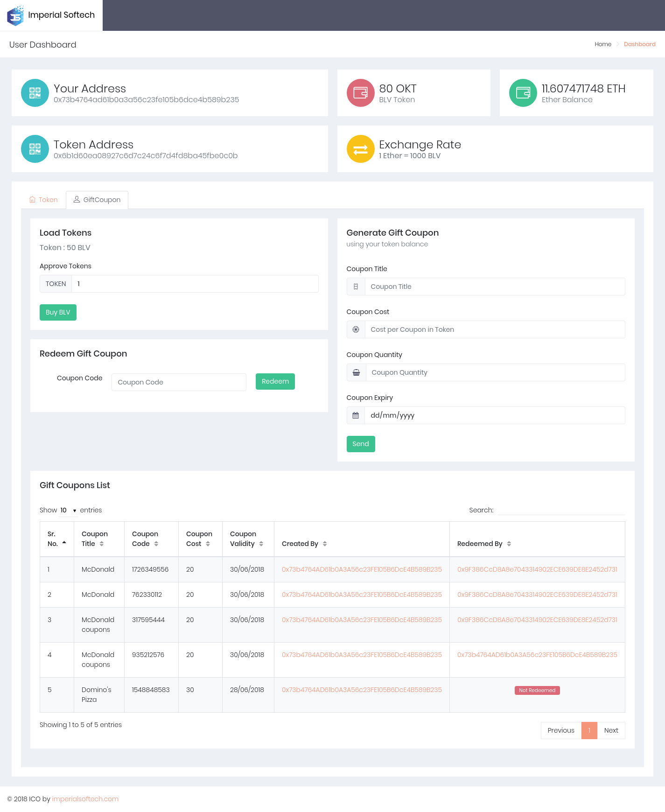Click the Previous pagination button
This screenshot has height=812, width=665.
pyautogui.click(x=561, y=730)
